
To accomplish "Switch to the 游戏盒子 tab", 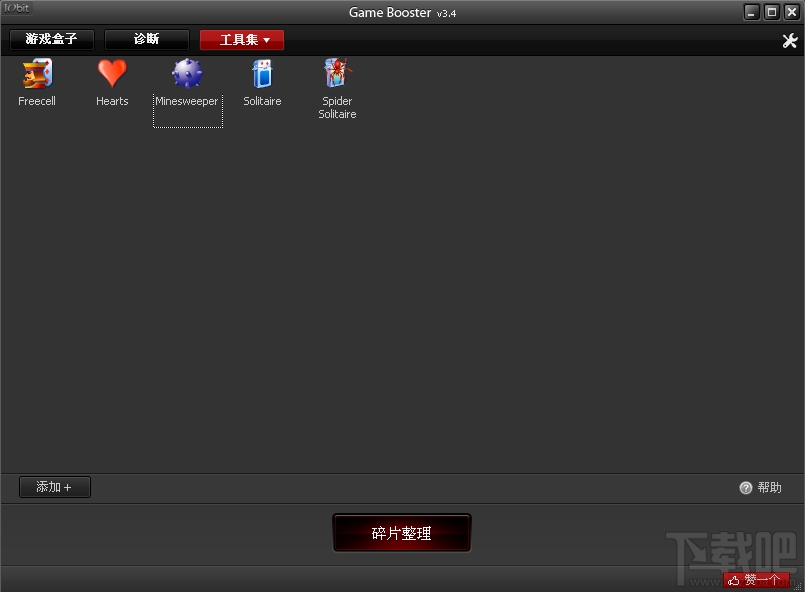I will (51, 40).
